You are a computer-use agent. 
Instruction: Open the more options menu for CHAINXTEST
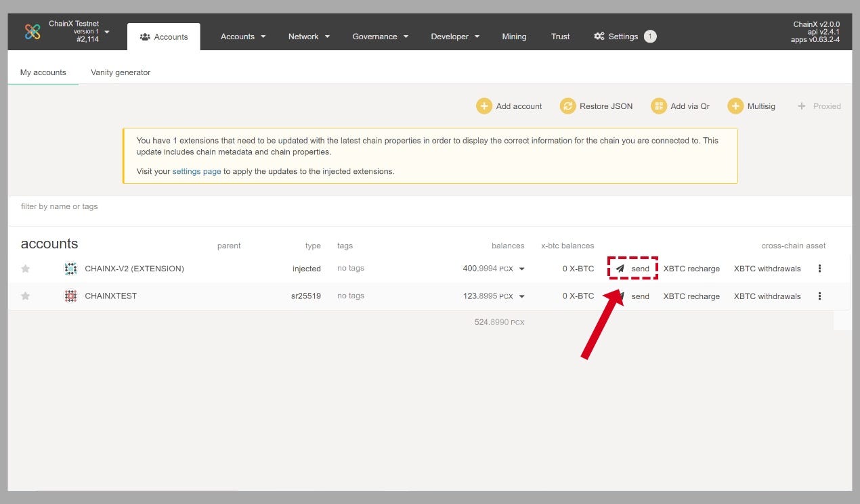click(819, 296)
